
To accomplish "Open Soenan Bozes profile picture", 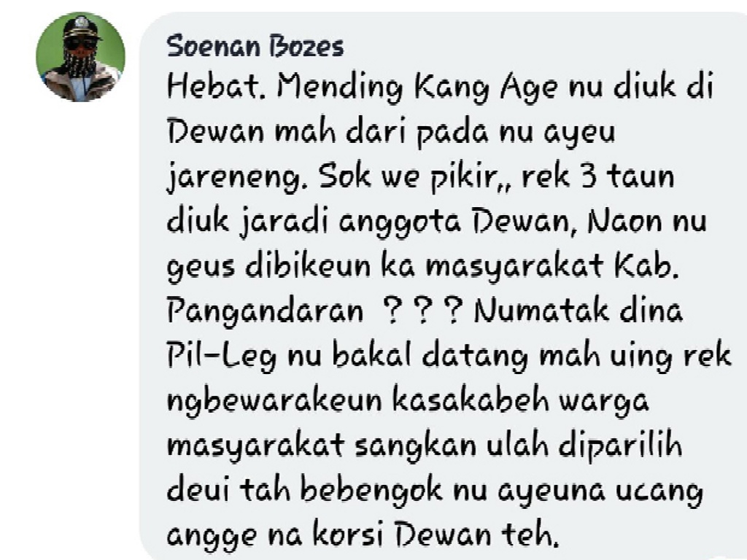I will tap(80, 56).
